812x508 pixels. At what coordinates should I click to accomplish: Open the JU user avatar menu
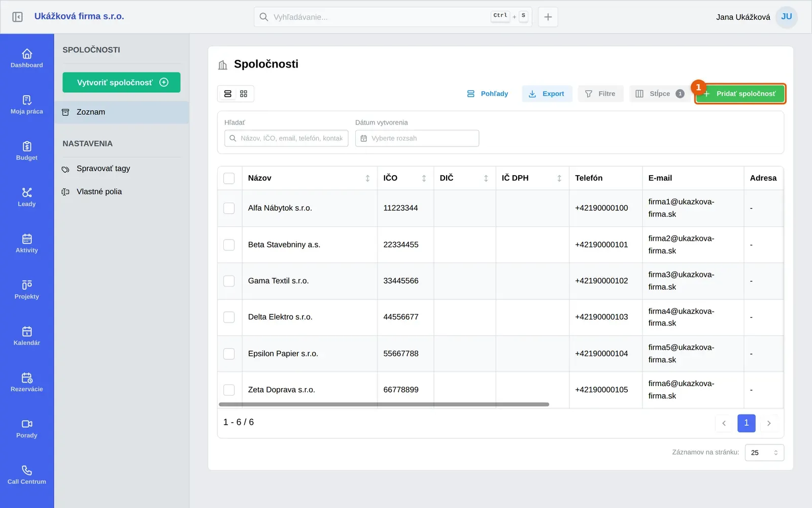[x=787, y=17]
